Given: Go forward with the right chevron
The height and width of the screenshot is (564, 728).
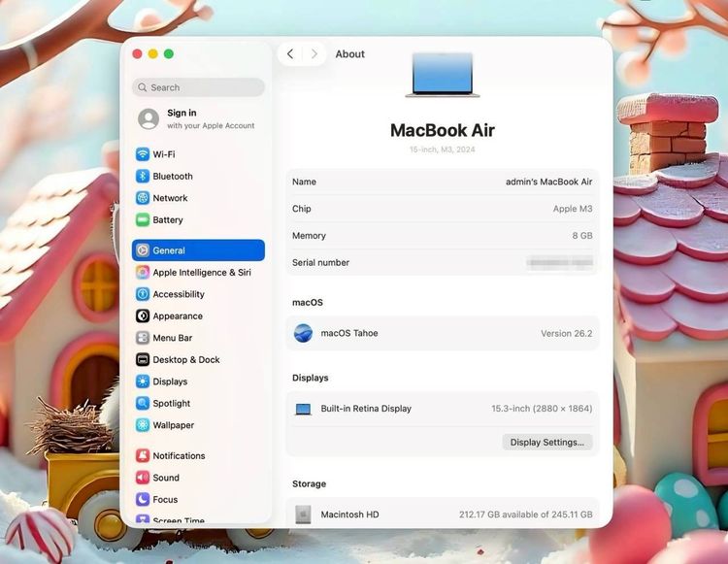Looking at the screenshot, I should [314, 53].
